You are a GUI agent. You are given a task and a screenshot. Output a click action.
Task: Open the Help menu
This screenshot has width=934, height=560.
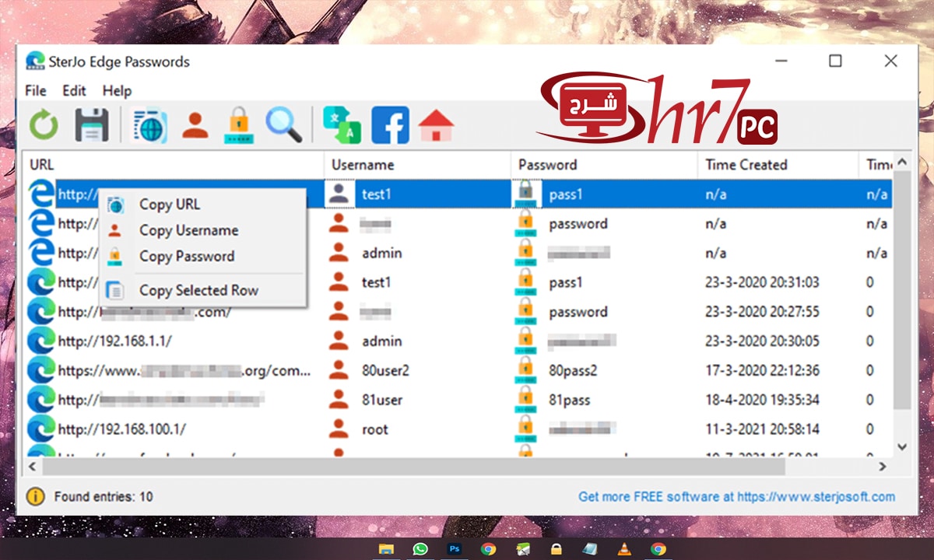[118, 91]
